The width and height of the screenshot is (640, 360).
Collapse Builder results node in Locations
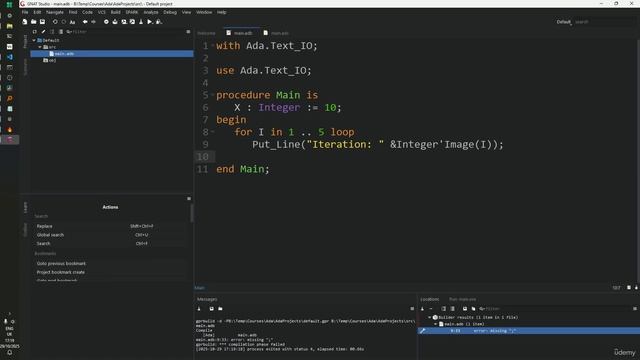[429, 317]
